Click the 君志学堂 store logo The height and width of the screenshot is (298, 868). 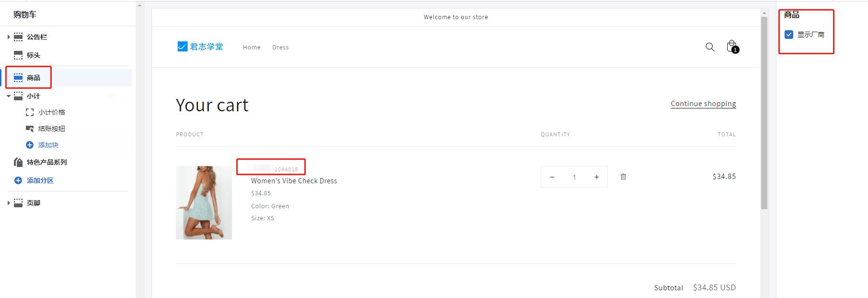coord(200,47)
